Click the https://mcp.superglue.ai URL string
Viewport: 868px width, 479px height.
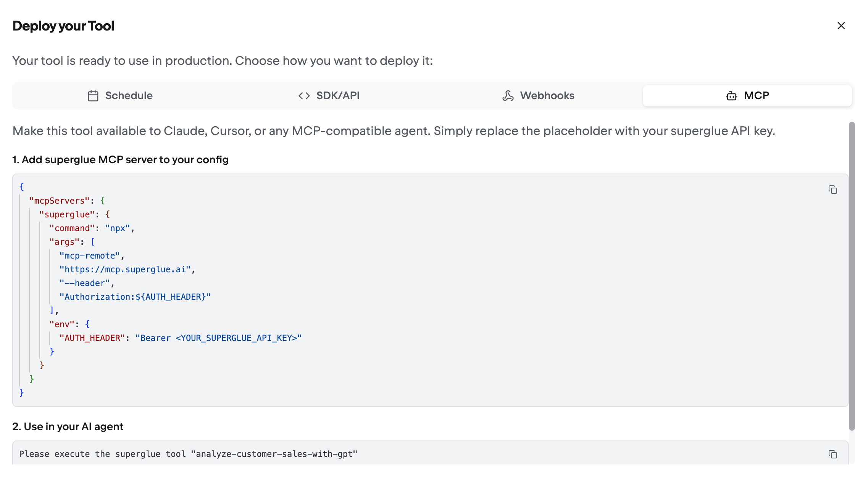click(x=125, y=269)
